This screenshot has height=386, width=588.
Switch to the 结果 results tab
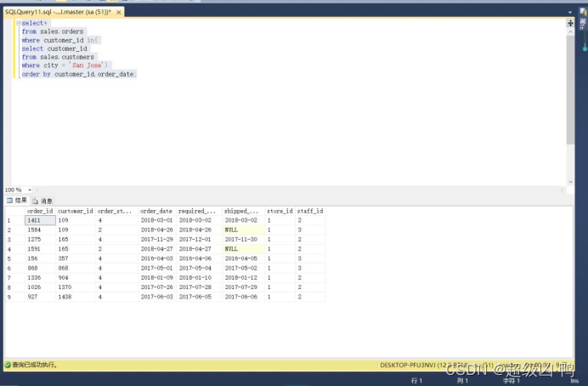(17, 201)
